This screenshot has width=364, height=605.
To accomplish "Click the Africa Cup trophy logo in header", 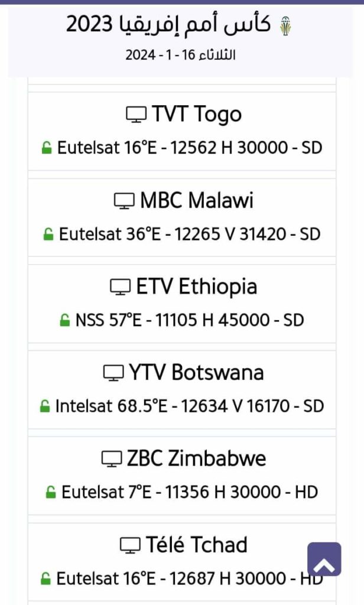I will tap(288, 25).
